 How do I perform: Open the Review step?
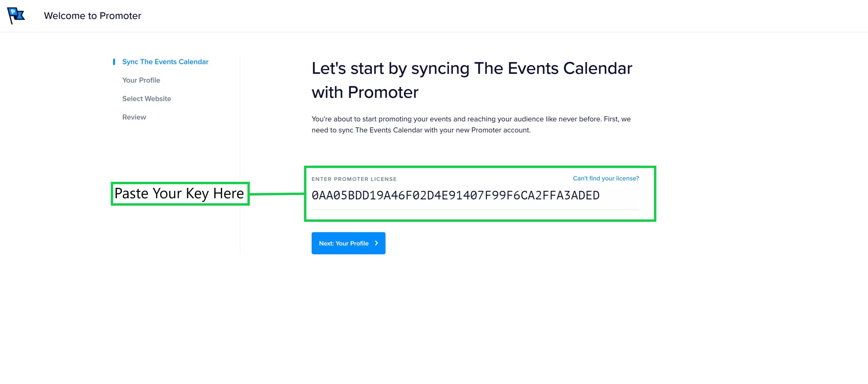pyautogui.click(x=134, y=117)
